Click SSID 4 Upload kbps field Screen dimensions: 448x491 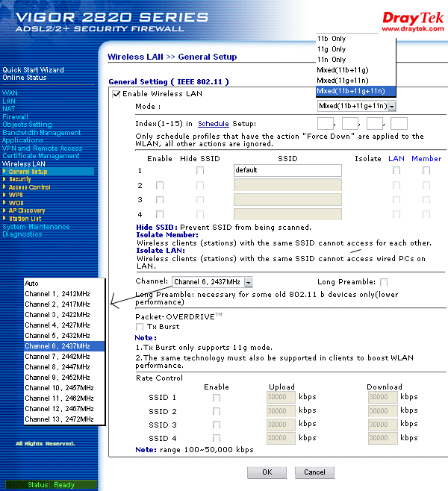[281, 438]
